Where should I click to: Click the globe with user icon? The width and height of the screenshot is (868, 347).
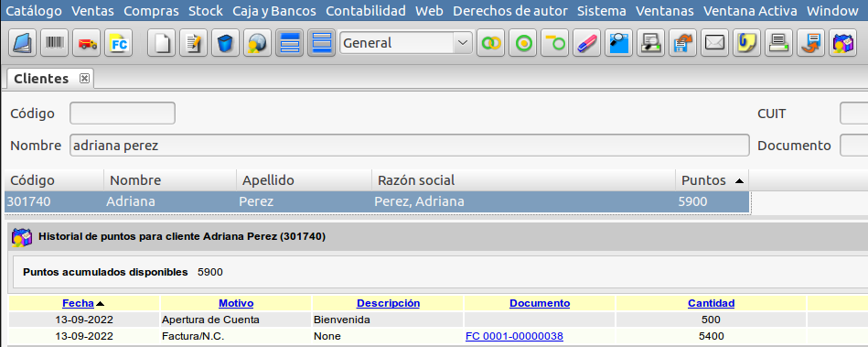pyautogui.click(x=257, y=43)
